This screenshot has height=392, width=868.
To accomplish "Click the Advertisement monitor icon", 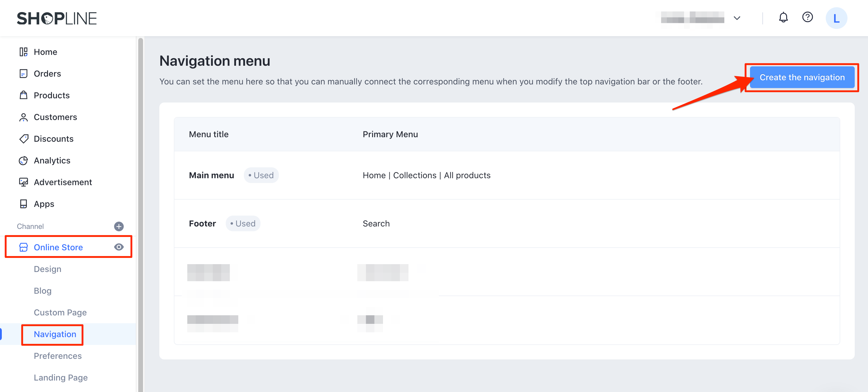I will [23, 182].
